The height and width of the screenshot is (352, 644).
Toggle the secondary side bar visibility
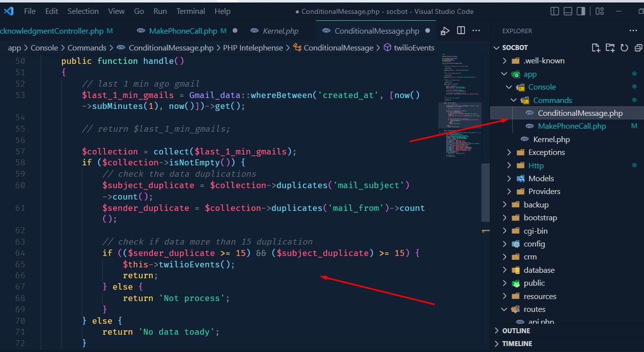(582, 11)
